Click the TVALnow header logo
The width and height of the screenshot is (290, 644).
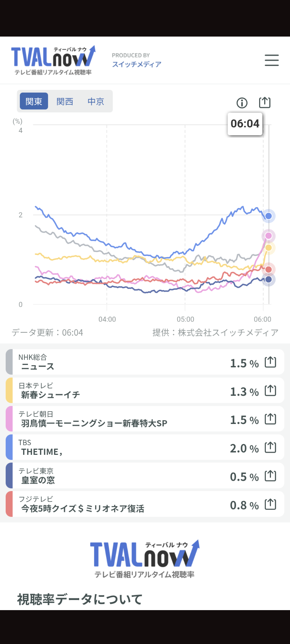click(53, 60)
